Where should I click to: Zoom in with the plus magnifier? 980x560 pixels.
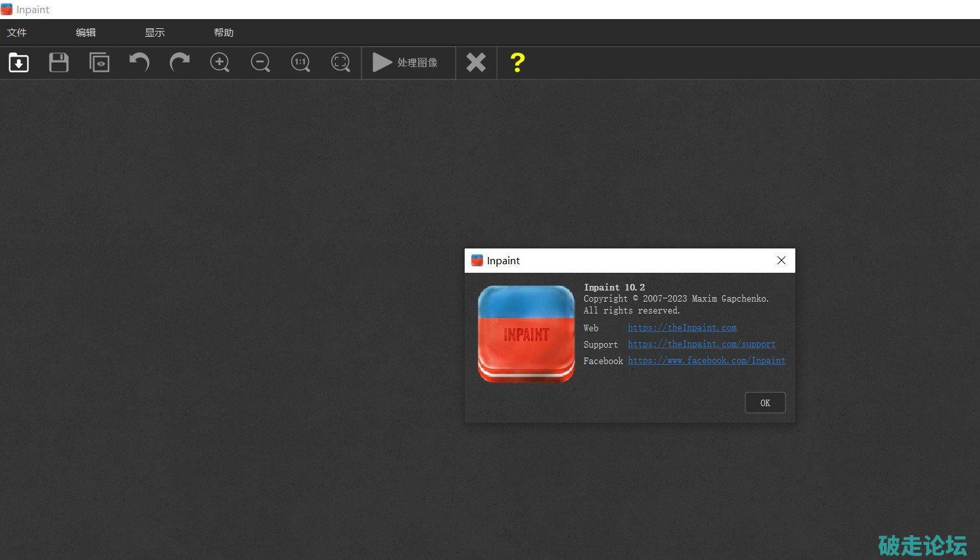tap(220, 62)
